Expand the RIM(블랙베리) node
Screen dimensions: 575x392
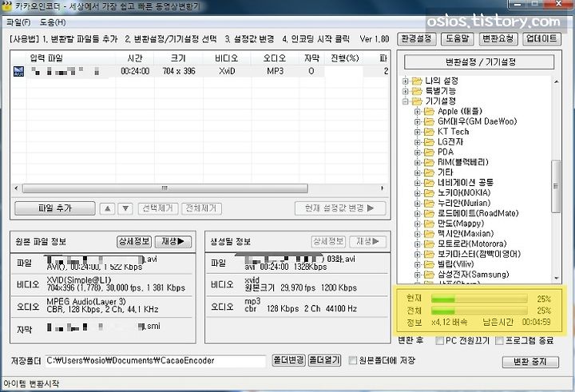[418, 162]
